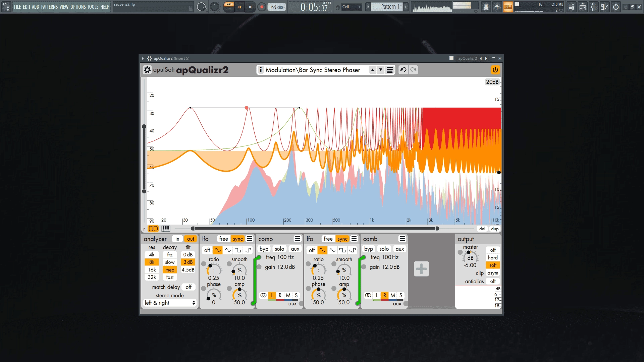Image resolution: width=644 pixels, height=362 pixels.
Task: Set analyzer decay to fast
Action: click(x=170, y=277)
